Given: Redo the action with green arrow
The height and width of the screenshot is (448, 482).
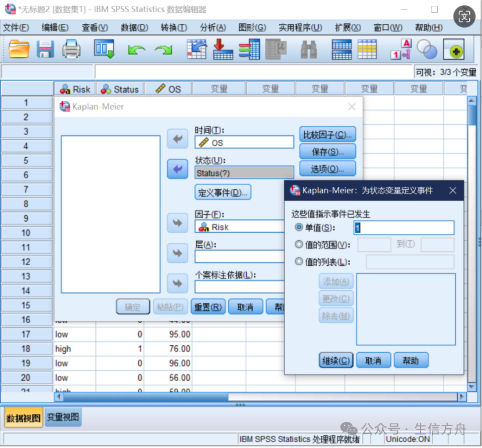Looking at the screenshot, I should coord(164,50).
